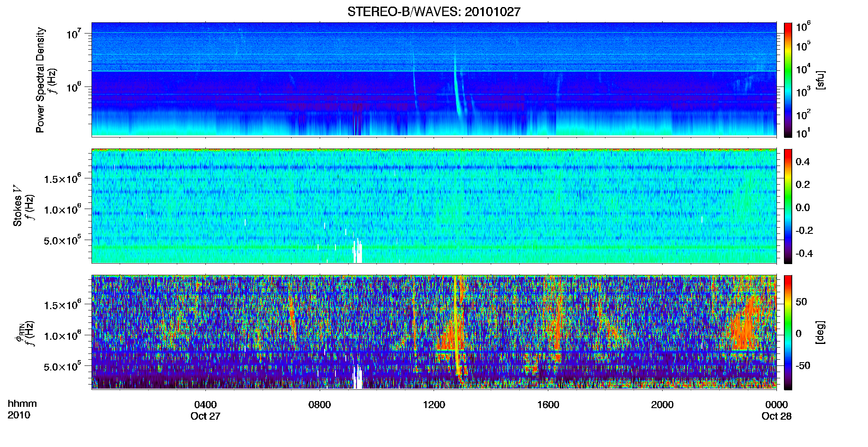Click the 10^3 label on the sfu color bar
Screen dimensions: 868x447
pos(803,92)
